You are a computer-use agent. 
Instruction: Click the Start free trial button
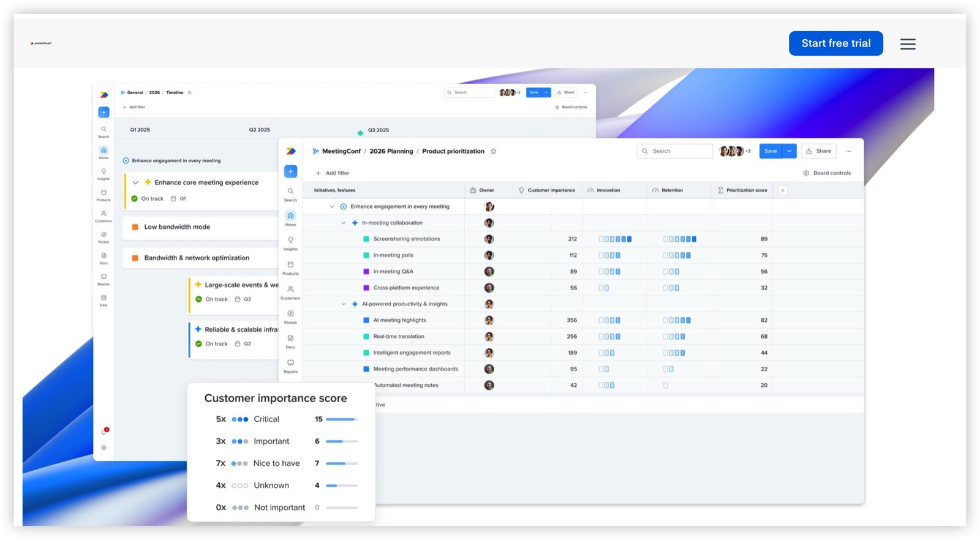[835, 43]
